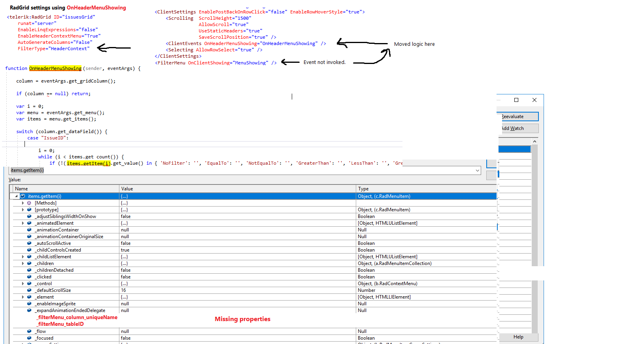
Task: Maximize the QuickWatch dialog window
Action: [x=516, y=100]
